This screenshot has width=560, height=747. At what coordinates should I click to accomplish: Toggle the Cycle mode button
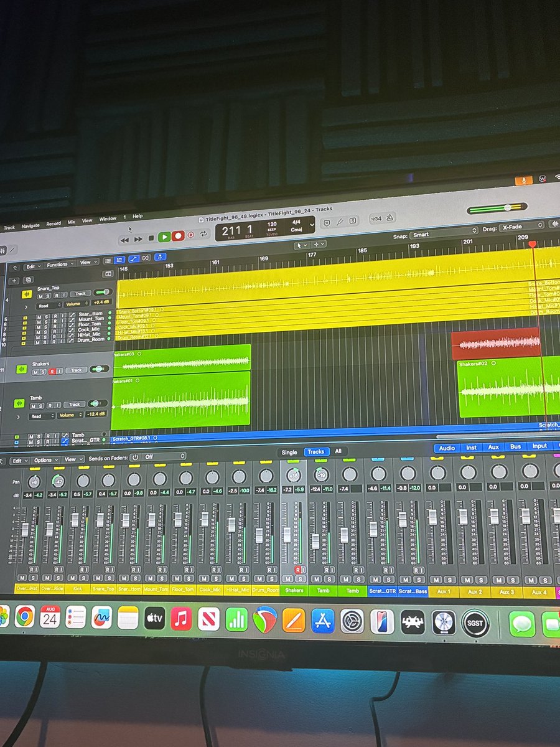click(203, 235)
